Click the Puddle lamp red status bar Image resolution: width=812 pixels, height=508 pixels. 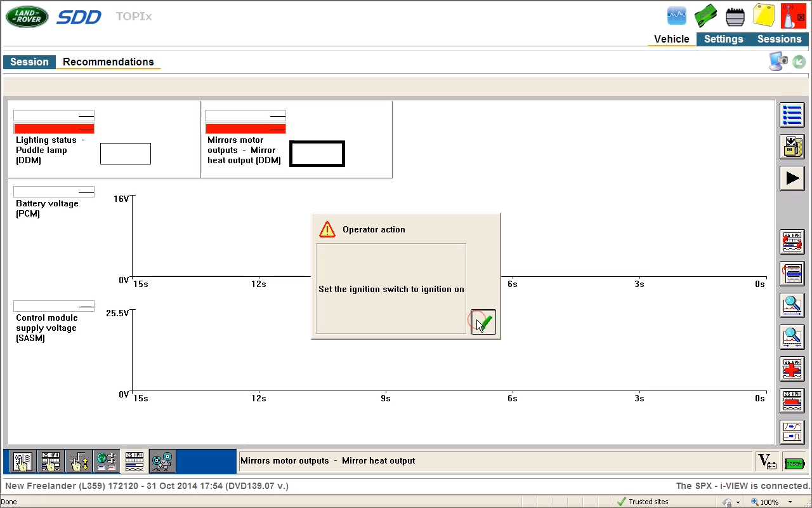point(54,129)
